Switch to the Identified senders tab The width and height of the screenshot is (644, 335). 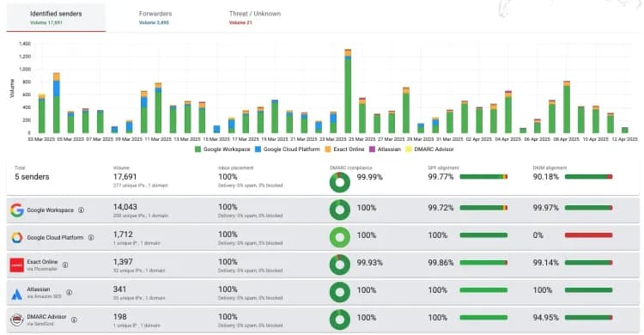pos(56,18)
